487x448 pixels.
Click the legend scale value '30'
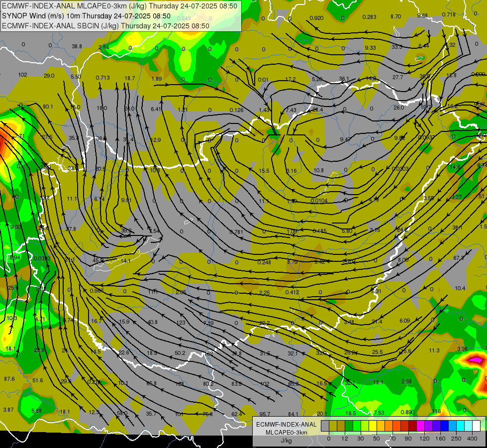pyautogui.click(x=360, y=439)
